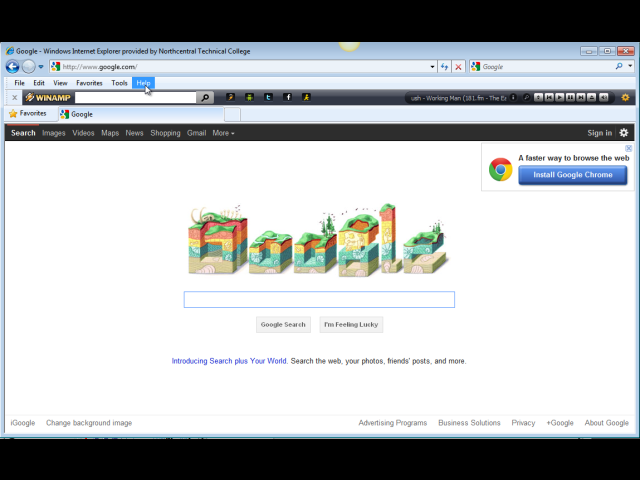Open the recent pages dropdown arrow
The height and width of the screenshot is (480, 640).
pyautogui.click(x=41, y=67)
